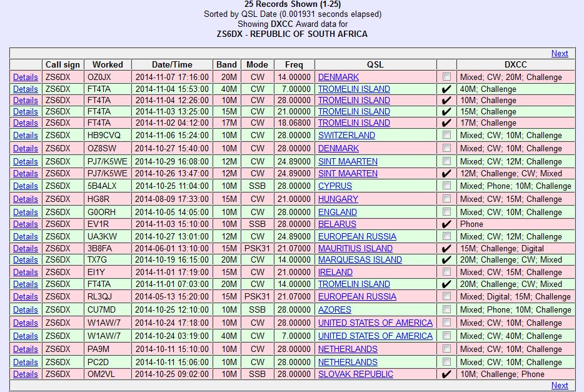Open Details for the TX7G contact
This screenshot has width=584, height=392.
26,260
